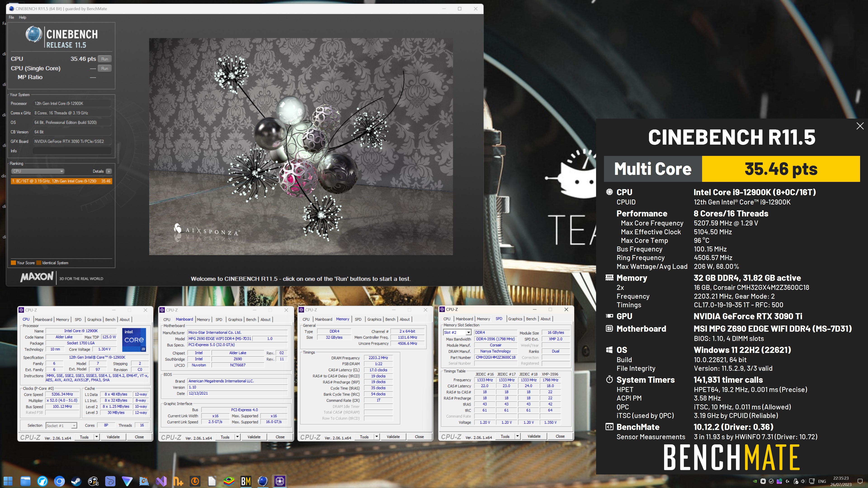Switch to Cinebench via its taskbar sphere icon
Viewport: 868px width, 488px height.
tap(263, 481)
